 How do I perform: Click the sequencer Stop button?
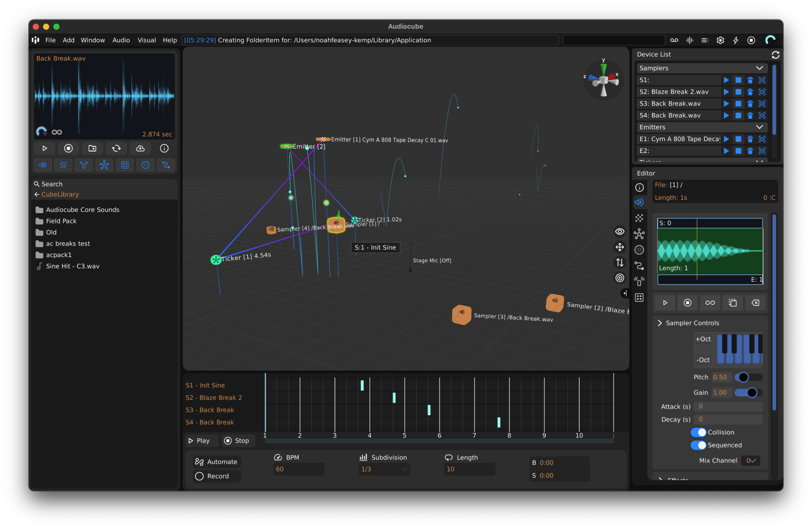237,441
